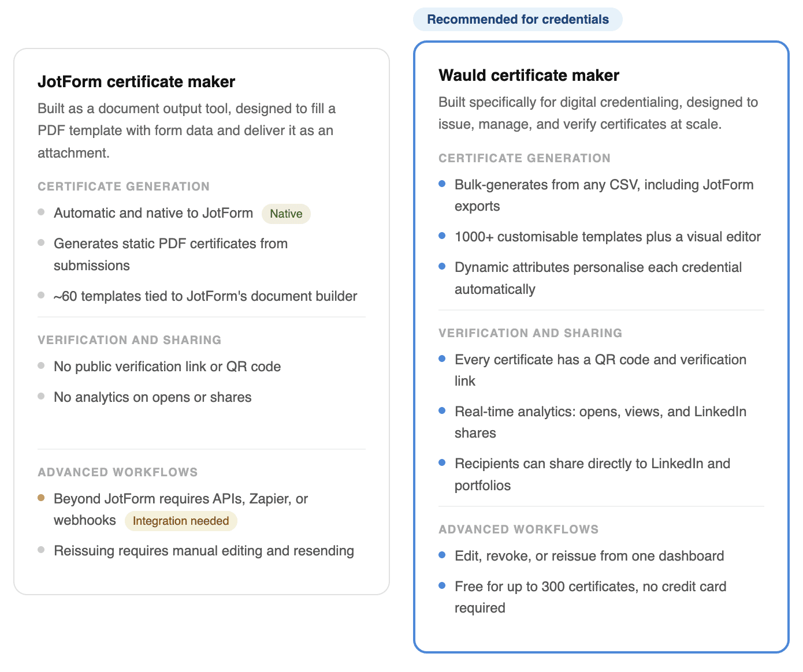
Task: Click the "Recommended for credentials" badge
Action: (518, 19)
